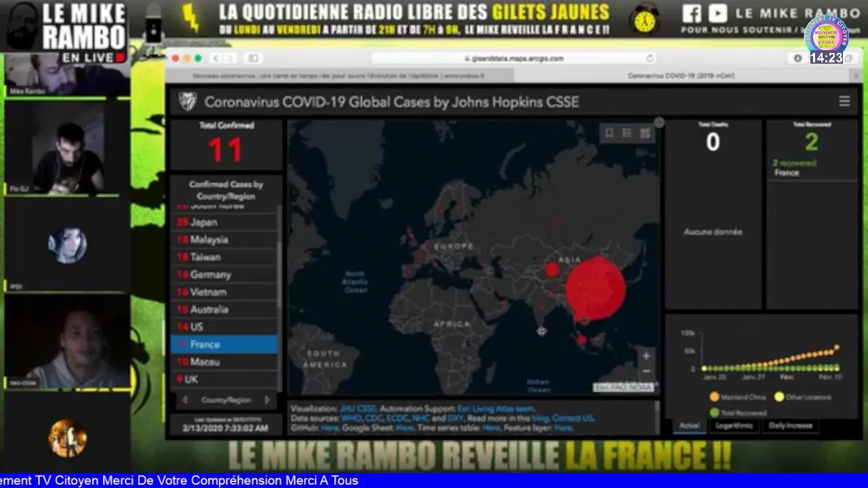Toggle the Mainland China legend swatch
868x488 pixels.
pyautogui.click(x=714, y=397)
